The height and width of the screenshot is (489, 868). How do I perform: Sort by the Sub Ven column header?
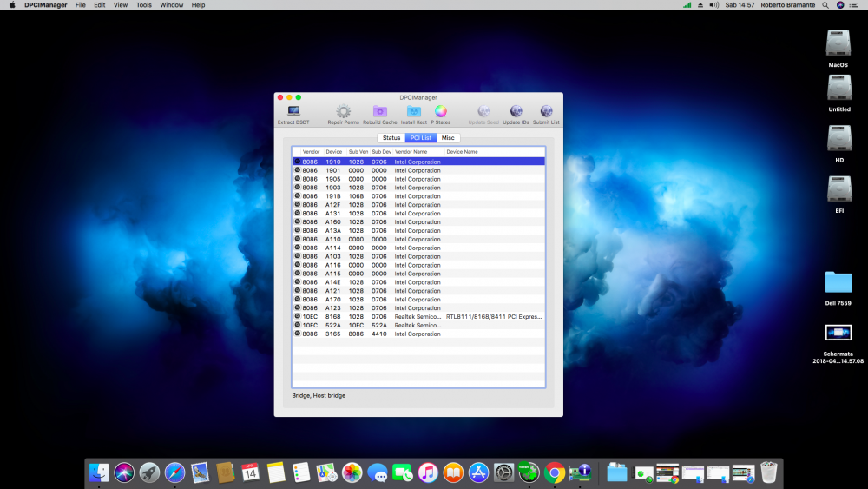[358, 152]
